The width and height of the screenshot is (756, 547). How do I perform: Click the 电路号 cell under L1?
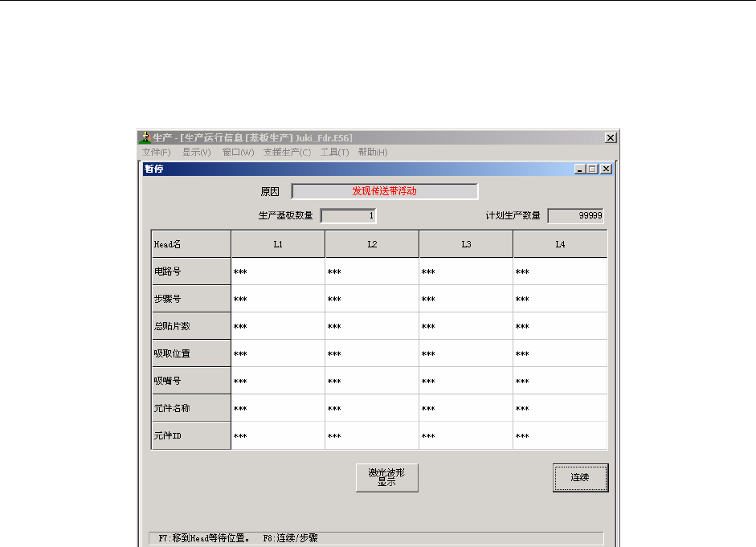tap(278, 271)
